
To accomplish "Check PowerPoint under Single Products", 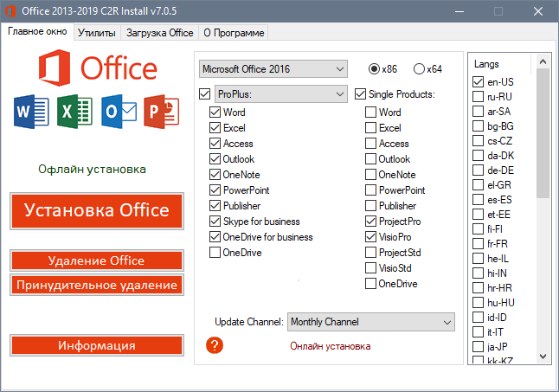I will coord(370,190).
